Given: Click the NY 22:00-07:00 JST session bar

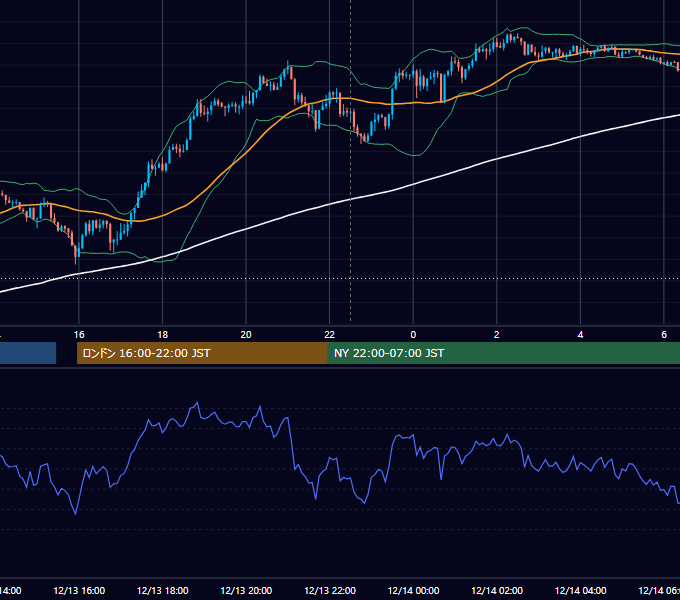Looking at the screenshot, I should click(503, 353).
